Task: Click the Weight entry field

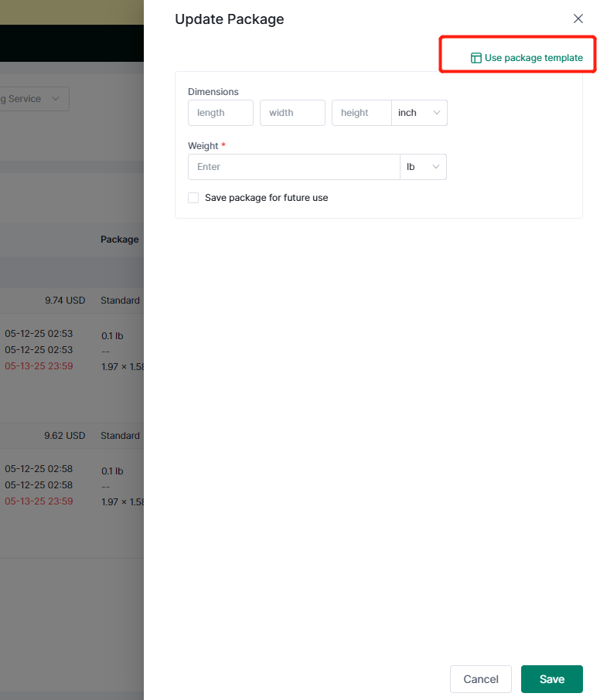Action: pos(293,167)
